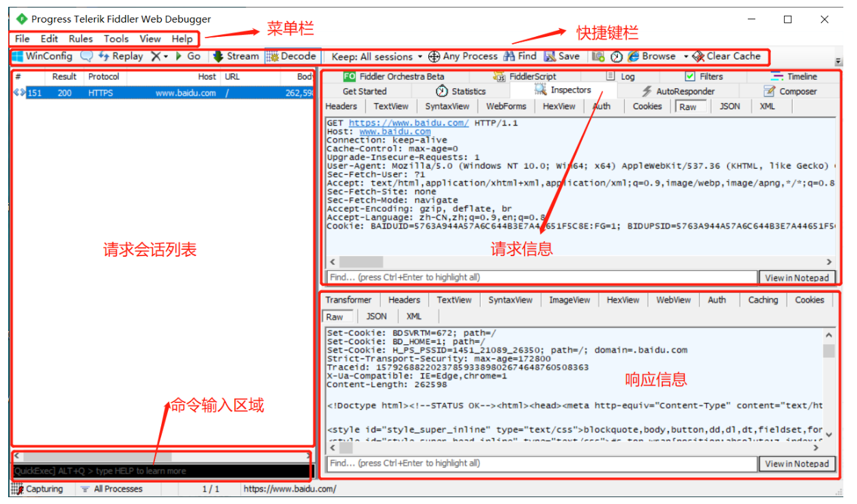Screen dimensions: 857x504
Task: Open response Transformer tab
Action: click(348, 300)
